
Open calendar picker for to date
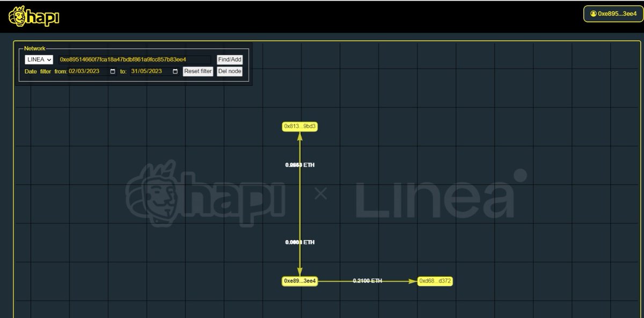(x=175, y=71)
